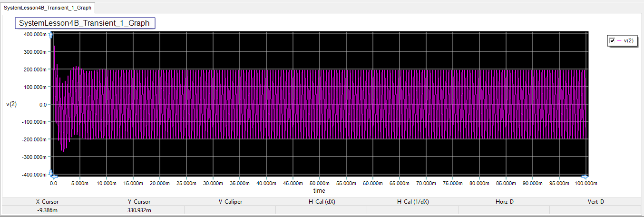644x217 pixels.
Task: Click the 60.000m time axis label
Action: tap(372, 183)
